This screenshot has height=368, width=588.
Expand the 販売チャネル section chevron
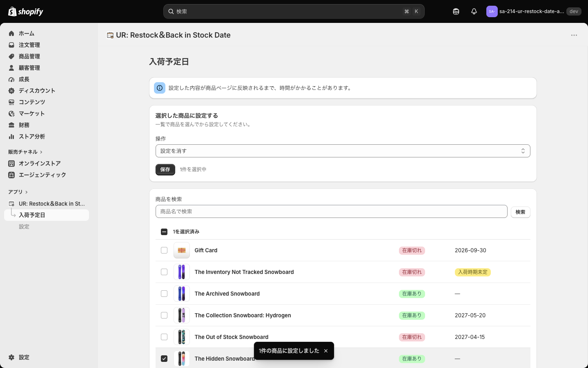(41, 152)
